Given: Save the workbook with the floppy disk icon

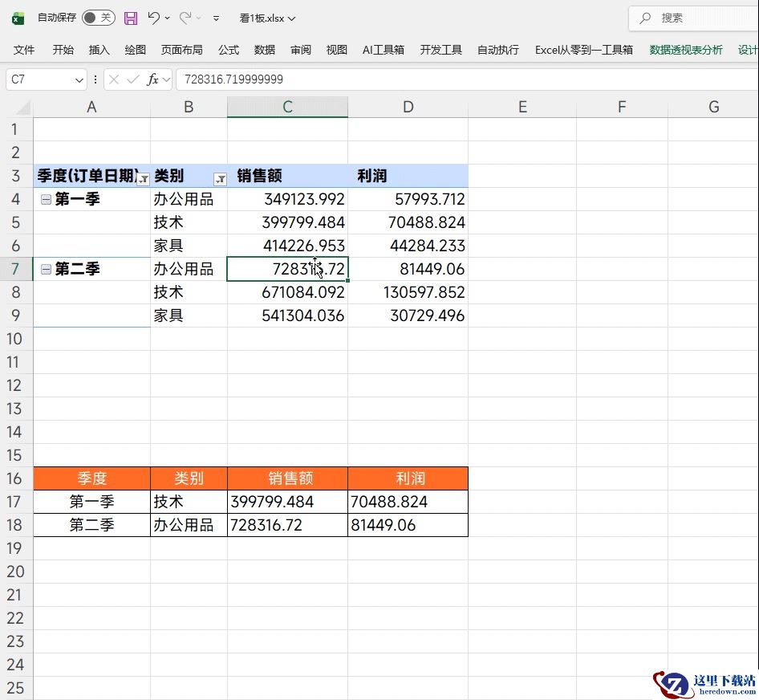Looking at the screenshot, I should coord(131,18).
